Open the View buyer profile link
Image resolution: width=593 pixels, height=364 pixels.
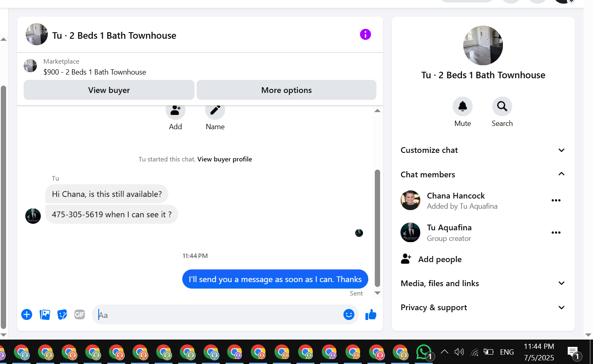tap(225, 159)
